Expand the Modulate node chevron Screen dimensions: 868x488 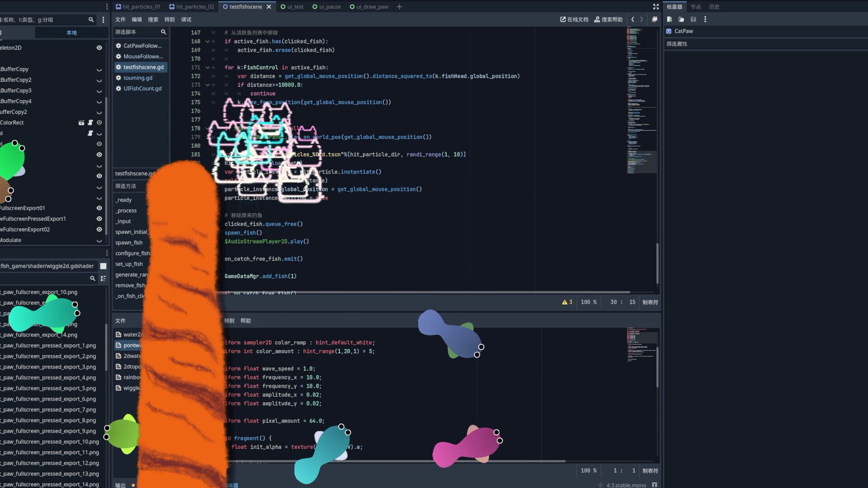pos(99,241)
